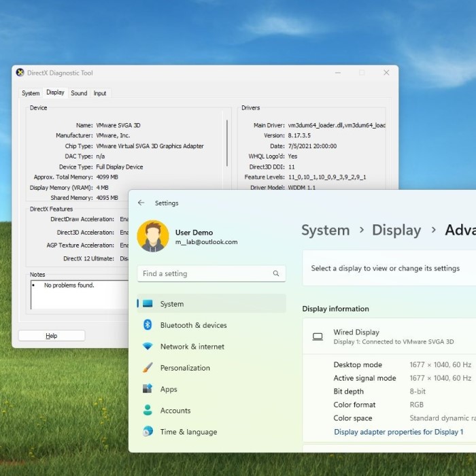The image size is (476, 476).
Task: Navigate to Display in the breadcrumb
Action: coord(396,230)
